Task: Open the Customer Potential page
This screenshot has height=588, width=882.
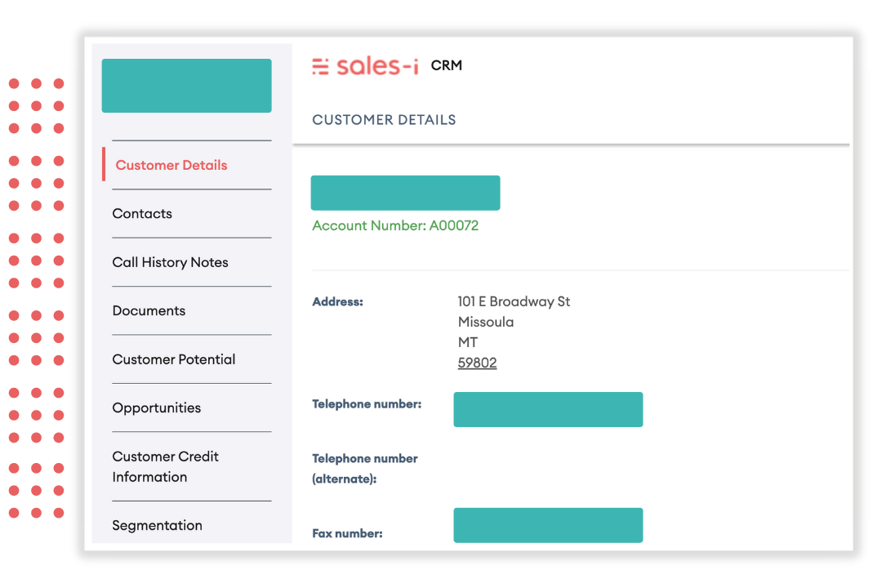Action: pyautogui.click(x=173, y=359)
